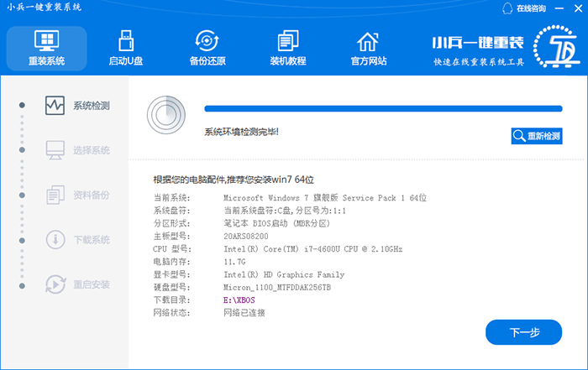Minimize the 小兵一键重装系统 window
Viewport: 588px width, 370px height.
pos(560,8)
